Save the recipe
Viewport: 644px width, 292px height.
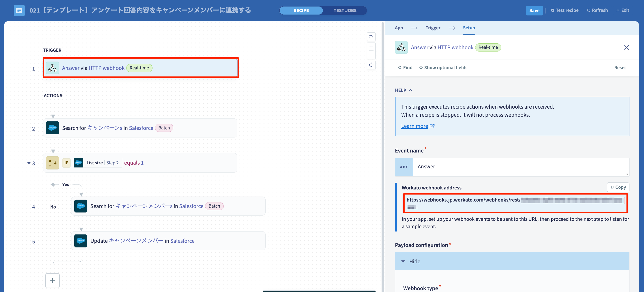point(534,11)
